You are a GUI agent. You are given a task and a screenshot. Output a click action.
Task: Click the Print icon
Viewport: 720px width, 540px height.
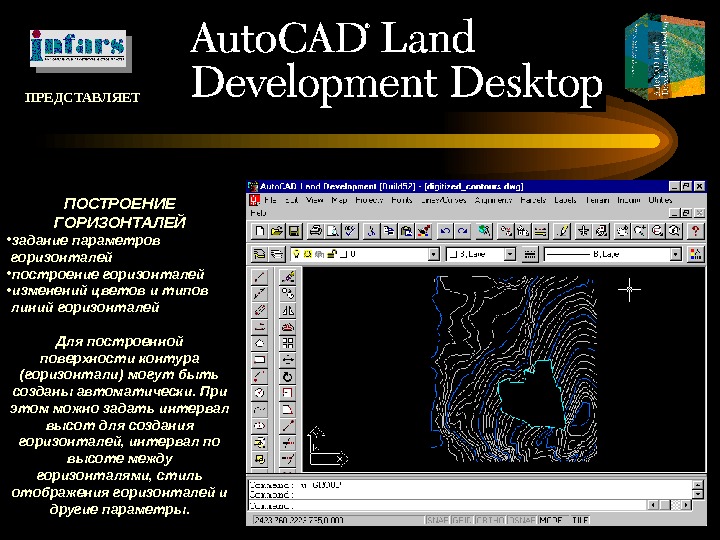click(315, 231)
